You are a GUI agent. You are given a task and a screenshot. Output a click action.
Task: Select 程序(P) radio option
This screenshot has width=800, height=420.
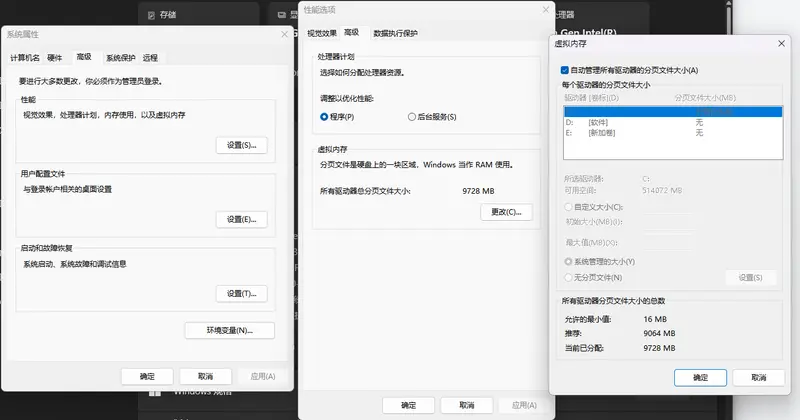pyautogui.click(x=337, y=117)
